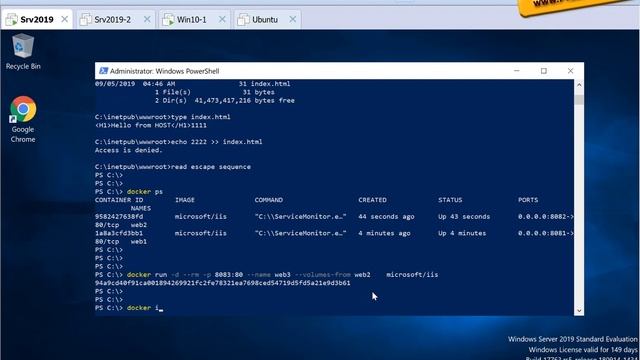Click '<H1>Hello from HOST</H1>1111' line
640x360 pixels.
point(151,125)
